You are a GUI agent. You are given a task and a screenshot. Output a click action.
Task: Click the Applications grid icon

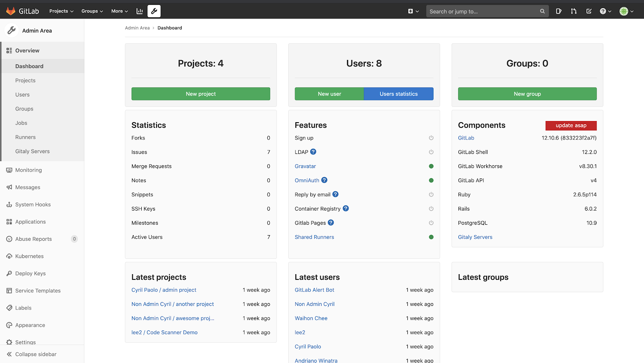pyautogui.click(x=9, y=222)
